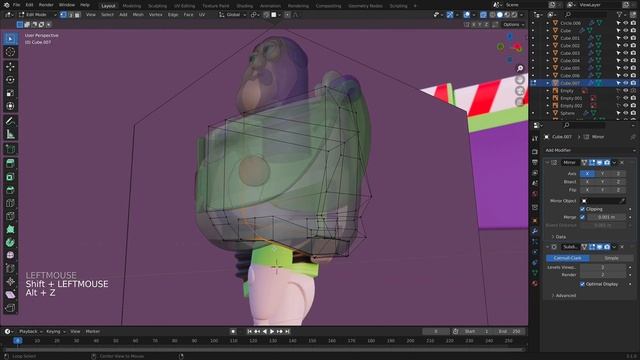Select the Measure tool
This screenshot has height=360, width=640.
click(x=11, y=134)
